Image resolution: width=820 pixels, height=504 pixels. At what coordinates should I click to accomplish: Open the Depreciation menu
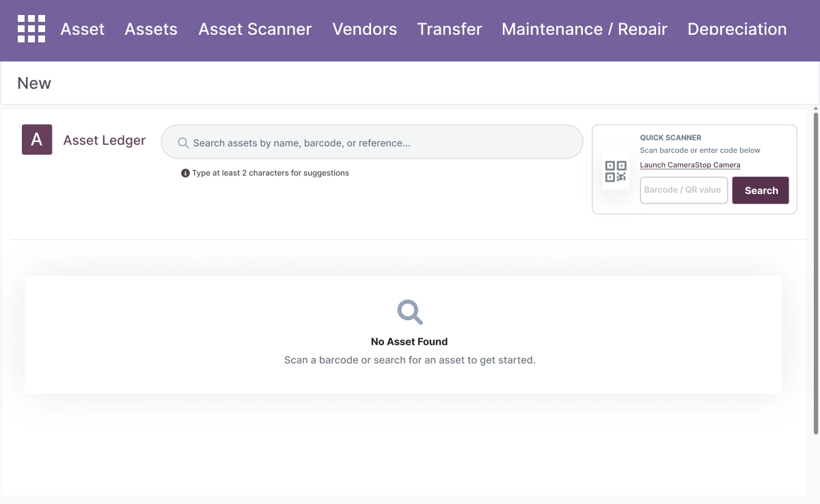click(x=737, y=29)
